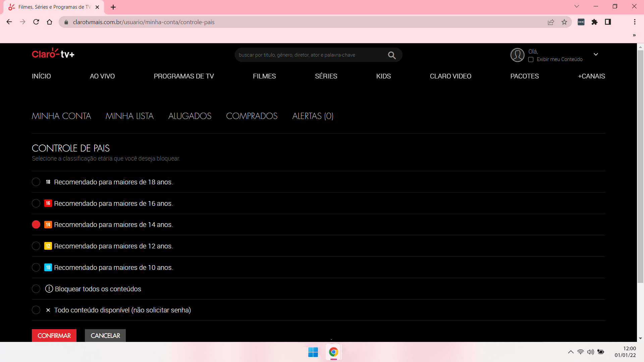644x362 pixels.
Task: Select the 18 anos radio button
Action: pos(36,182)
